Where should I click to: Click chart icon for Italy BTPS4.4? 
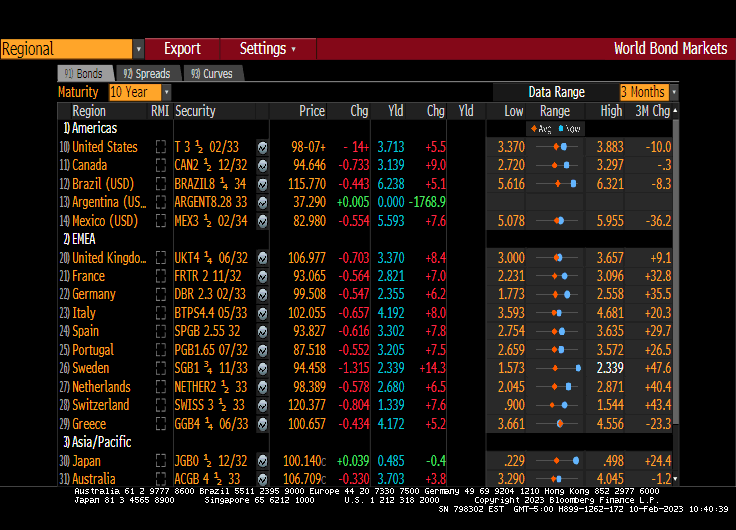262,313
